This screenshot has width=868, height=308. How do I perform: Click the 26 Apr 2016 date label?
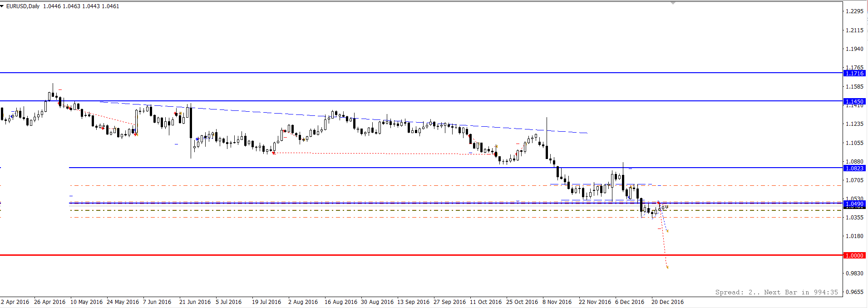click(x=50, y=302)
